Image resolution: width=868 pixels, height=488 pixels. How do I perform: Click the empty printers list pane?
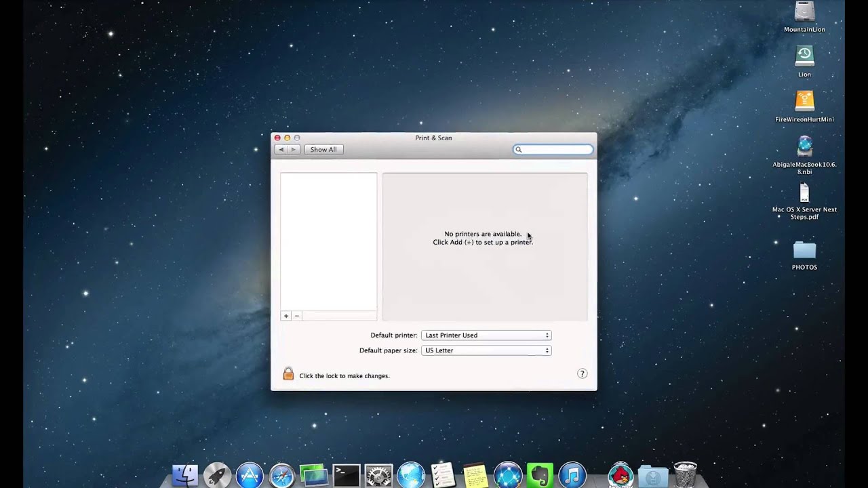click(329, 242)
